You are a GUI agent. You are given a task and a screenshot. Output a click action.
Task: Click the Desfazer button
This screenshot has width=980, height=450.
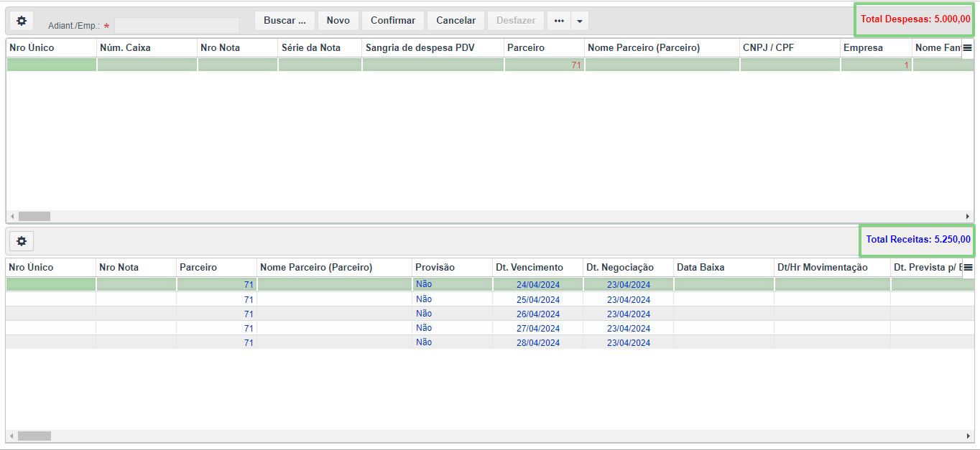click(x=516, y=21)
